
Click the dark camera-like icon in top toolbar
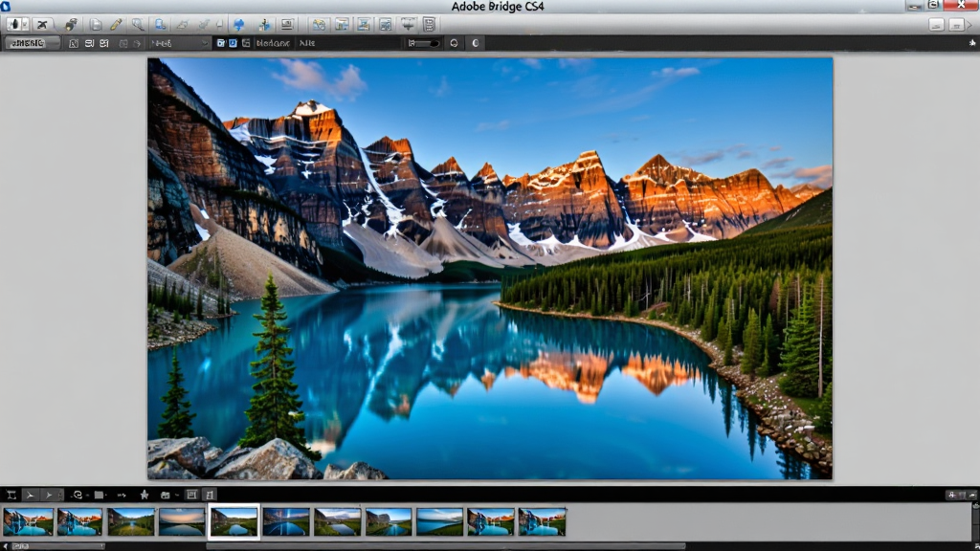click(71, 24)
